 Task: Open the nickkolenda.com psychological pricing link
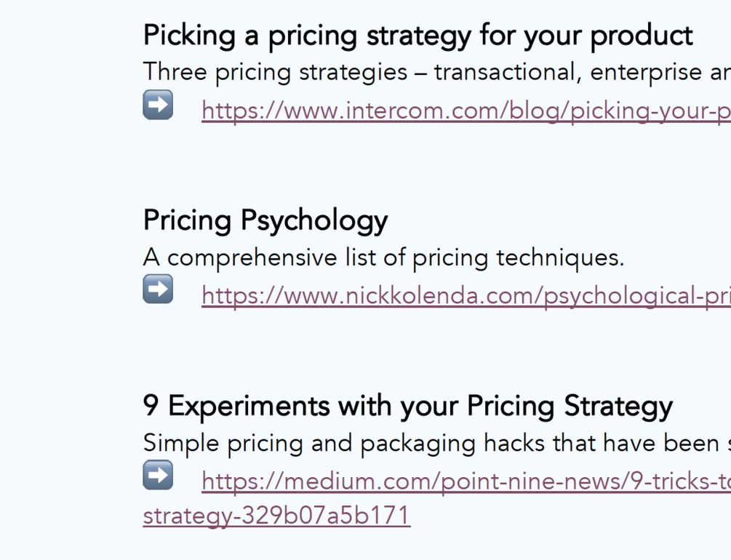pos(466,296)
